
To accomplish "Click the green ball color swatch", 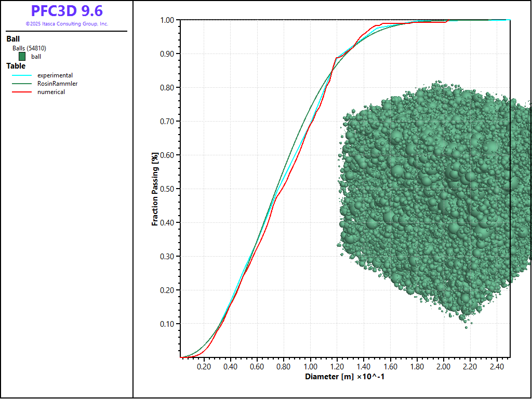I will pyautogui.click(x=22, y=57).
